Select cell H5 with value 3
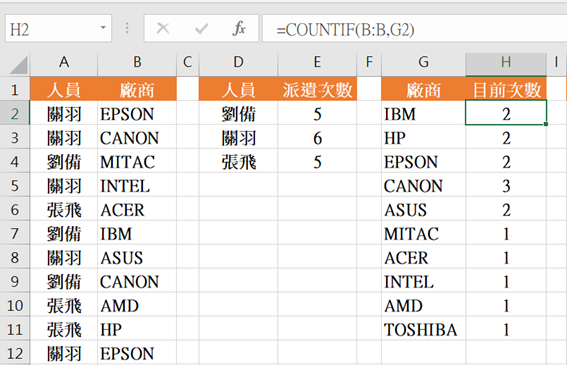 506,186
